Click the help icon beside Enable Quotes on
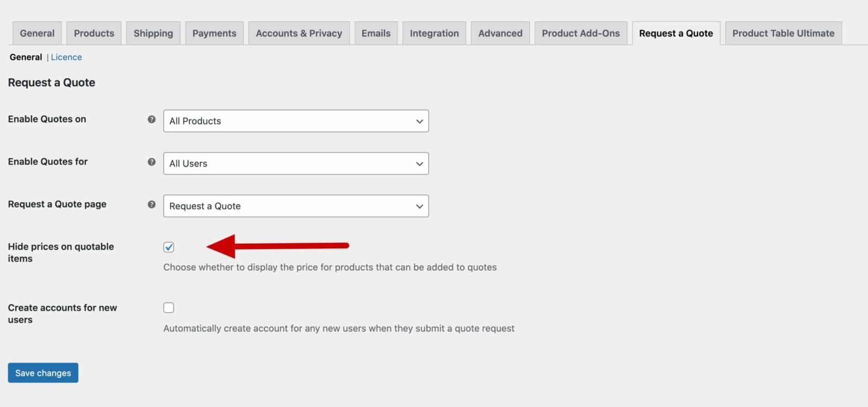This screenshot has width=868, height=407. click(151, 119)
